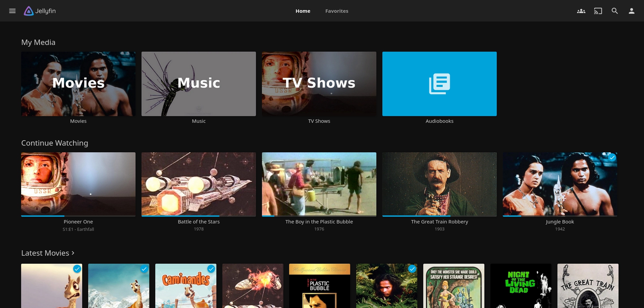Screen dimensions: 644x308
Task: Open the Pioneer One title link
Action: [x=78, y=222]
